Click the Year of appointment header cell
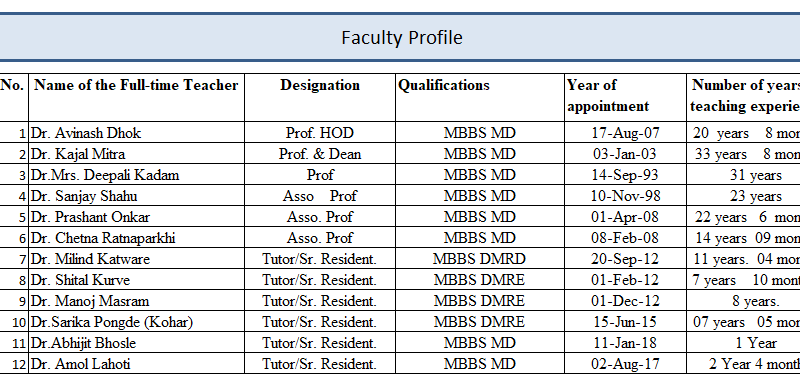The width and height of the screenshot is (800, 387). tap(626, 97)
